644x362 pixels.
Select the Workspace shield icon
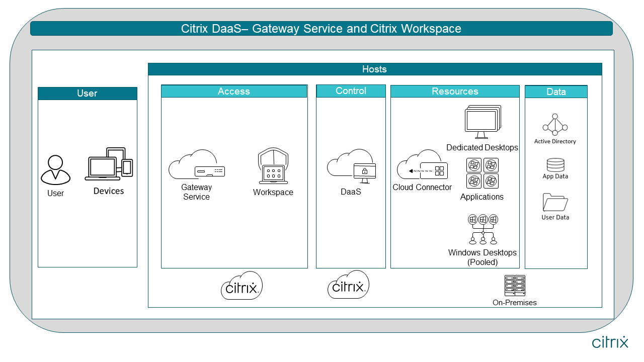(273, 166)
